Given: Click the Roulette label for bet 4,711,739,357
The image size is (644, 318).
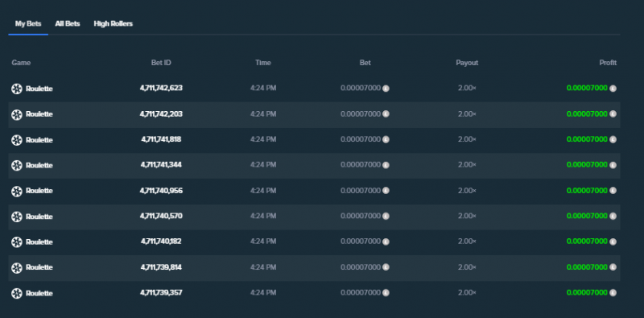Looking at the screenshot, I should click(39, 293).
